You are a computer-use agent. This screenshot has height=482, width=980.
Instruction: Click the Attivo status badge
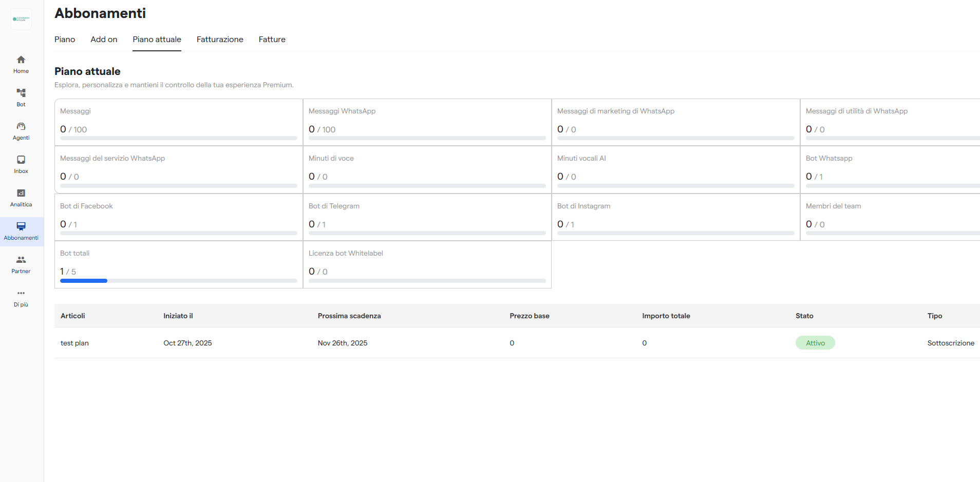click(x=815, y=343)
